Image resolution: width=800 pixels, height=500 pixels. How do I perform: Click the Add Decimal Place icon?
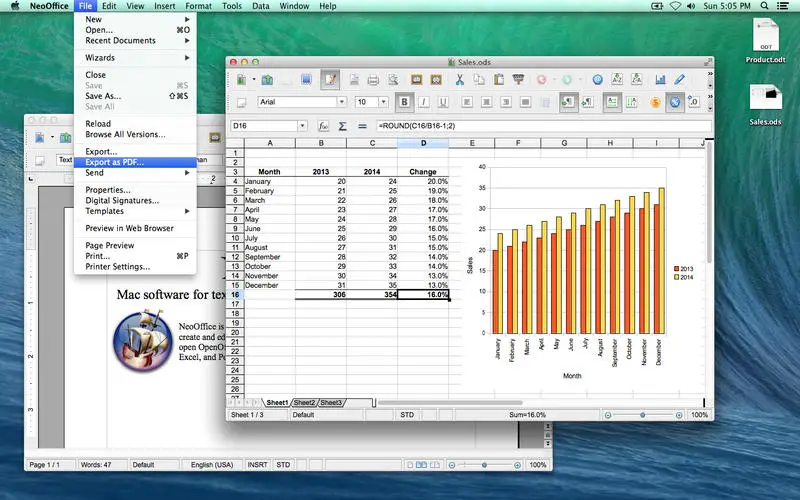693,102
